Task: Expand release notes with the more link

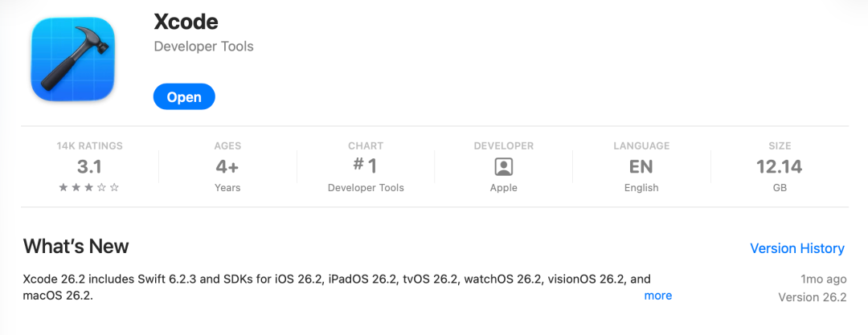Action: point(657,296)
